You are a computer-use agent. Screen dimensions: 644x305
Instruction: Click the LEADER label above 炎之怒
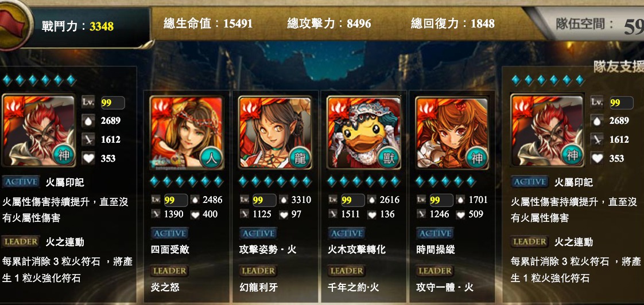click(170, 271)
